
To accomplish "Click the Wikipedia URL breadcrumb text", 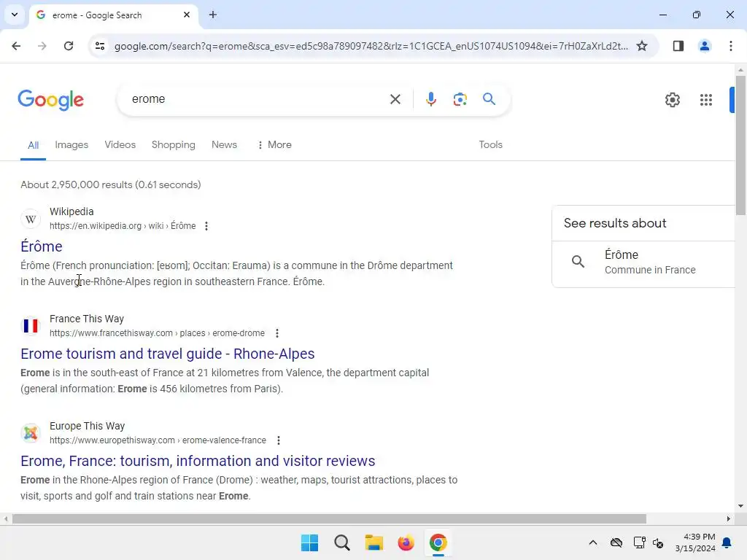I will 123,226.
